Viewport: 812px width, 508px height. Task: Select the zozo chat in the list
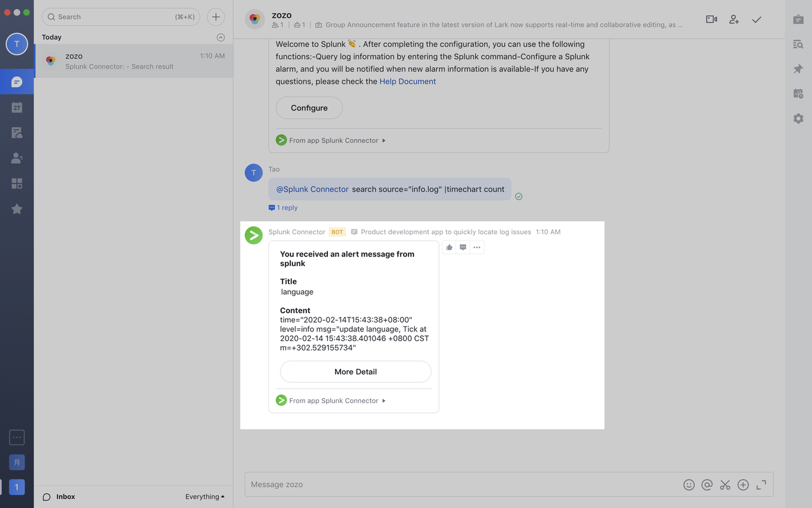tap(134, 61)
